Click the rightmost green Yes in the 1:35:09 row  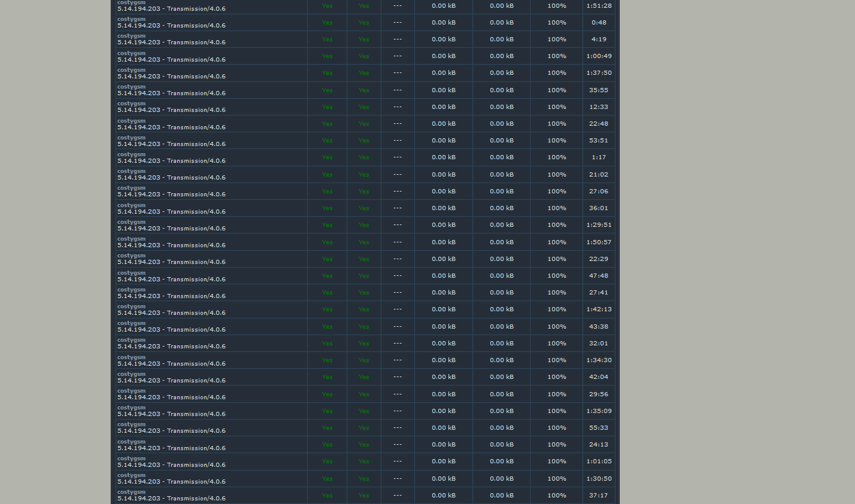coord(363,411)
